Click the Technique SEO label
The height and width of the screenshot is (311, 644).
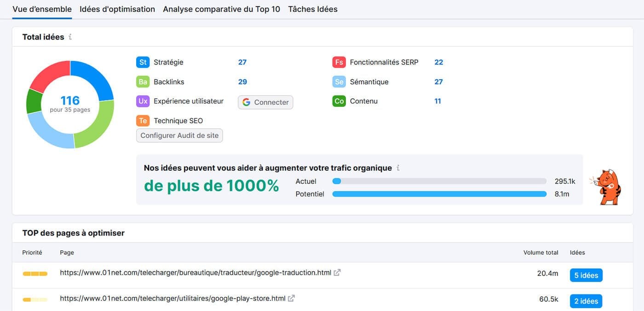pyautogui.click(x=178, y=121)
